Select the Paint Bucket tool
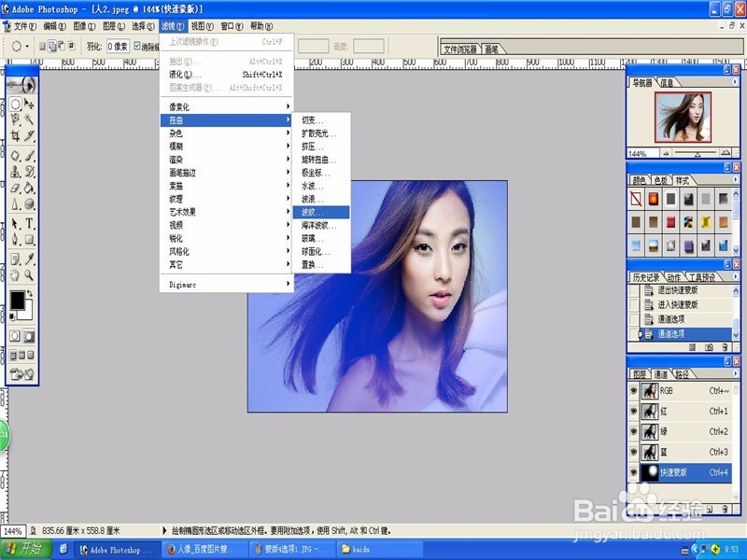The width and height of the screenshot is (747, 560). pos(29,188)
